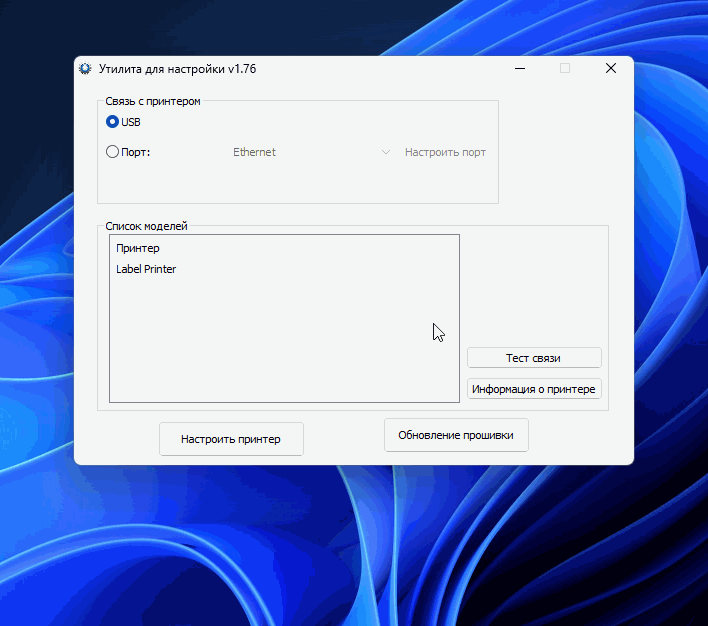Open Информация о принтере
Viewport: 708px width, 626px height.
pyautogui.click(x=534, y=389)
